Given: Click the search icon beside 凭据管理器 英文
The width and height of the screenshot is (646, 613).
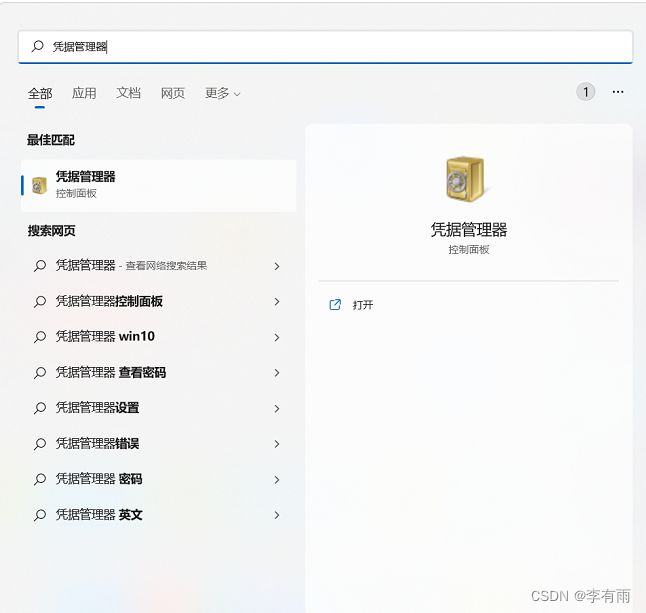Looking at the screenshot, I should tap(40, 515).
